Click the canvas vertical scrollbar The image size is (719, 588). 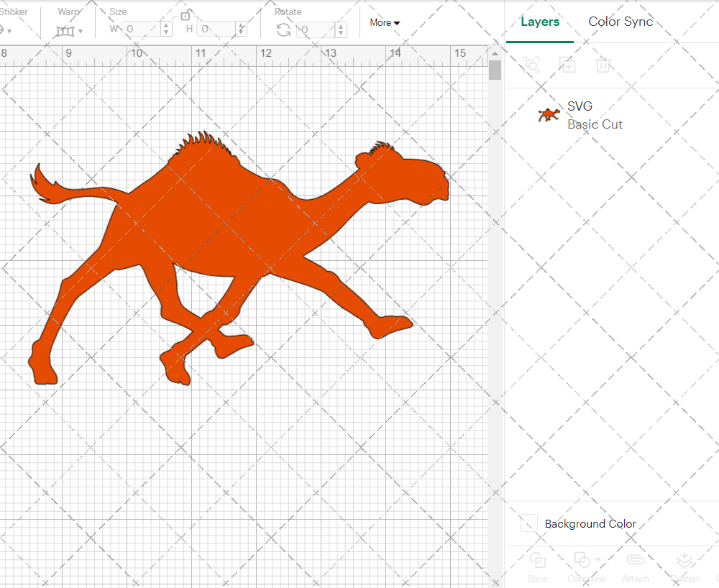[x=495, y=69]
